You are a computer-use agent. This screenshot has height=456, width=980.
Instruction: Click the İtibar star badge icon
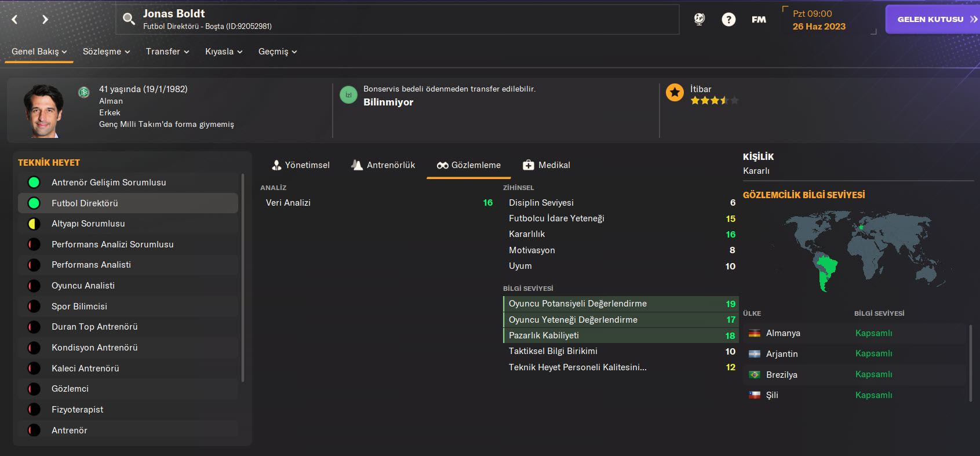coord(675,93)
